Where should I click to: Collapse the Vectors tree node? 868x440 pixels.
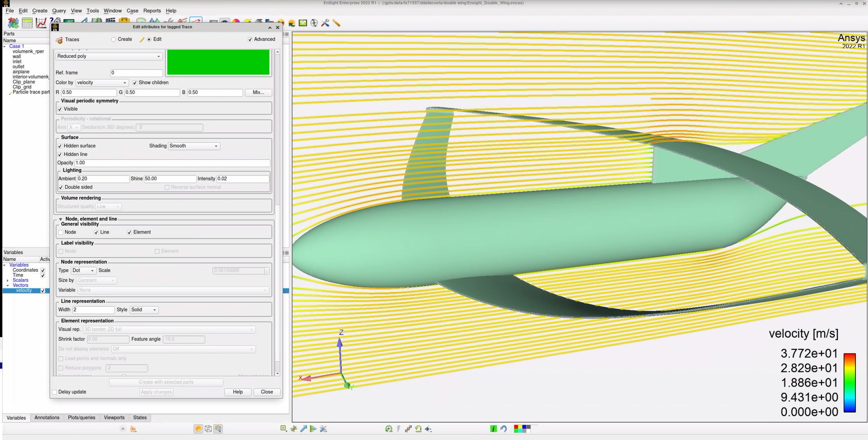(8, 286)
